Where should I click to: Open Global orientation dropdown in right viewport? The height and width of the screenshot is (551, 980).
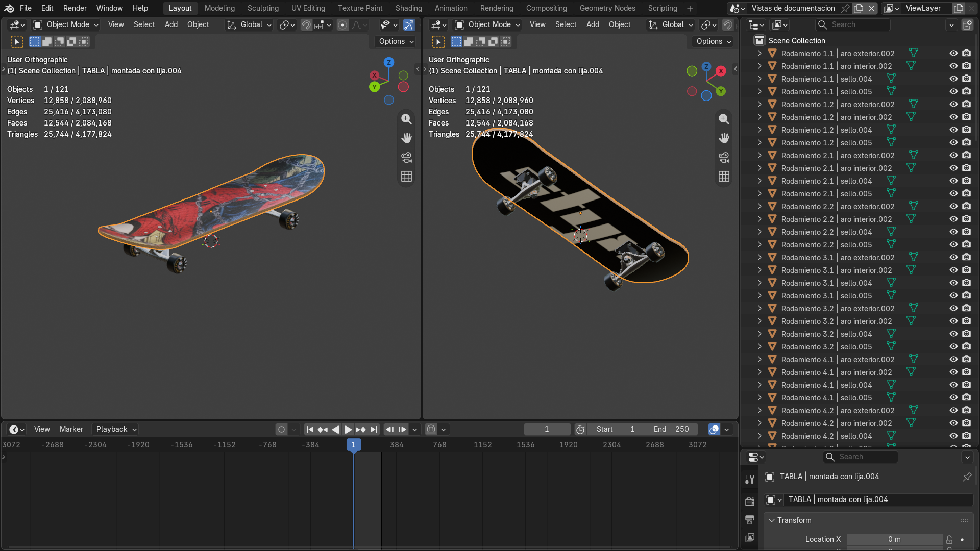671,24
